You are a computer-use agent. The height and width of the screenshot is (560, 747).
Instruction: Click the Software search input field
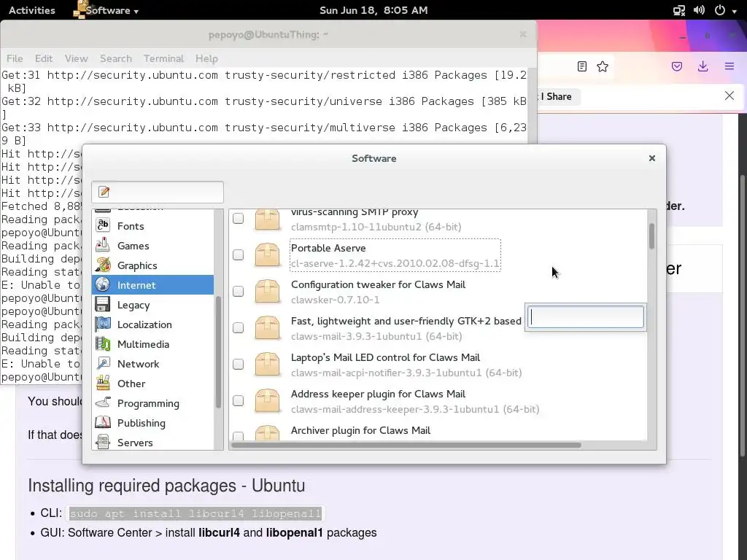click(x=158, y=192)
